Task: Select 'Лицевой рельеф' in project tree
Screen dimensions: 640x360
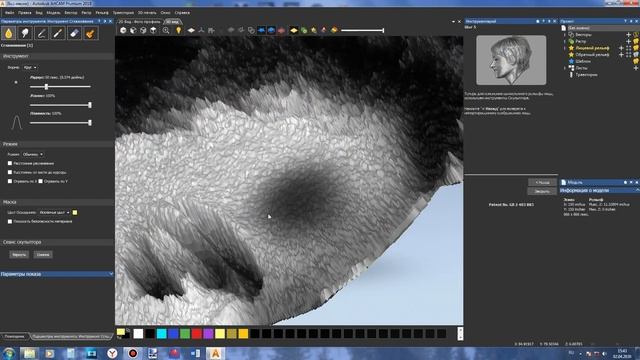Action: pyautogui.click(x=592, y=48)
